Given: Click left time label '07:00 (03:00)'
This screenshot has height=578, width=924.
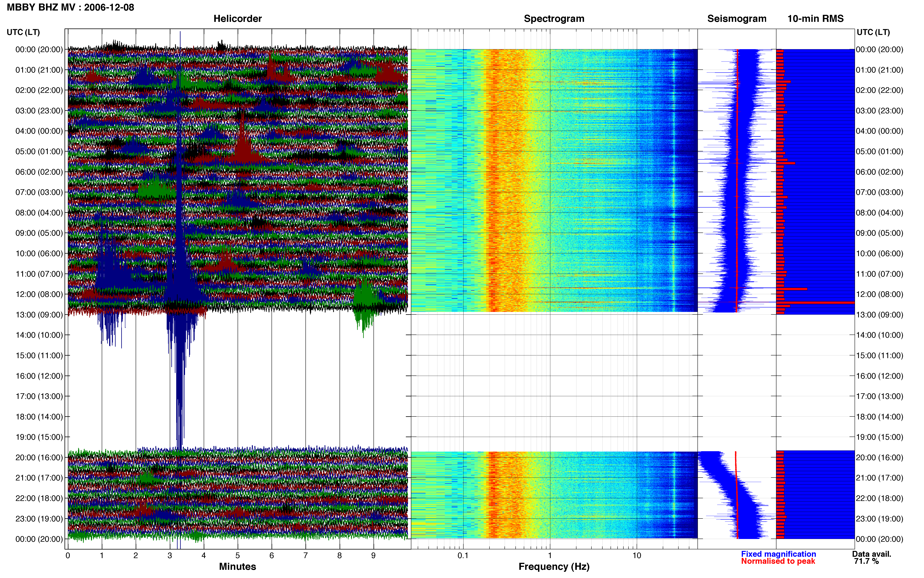Looking at the screenshot, I should click(39, 192).
